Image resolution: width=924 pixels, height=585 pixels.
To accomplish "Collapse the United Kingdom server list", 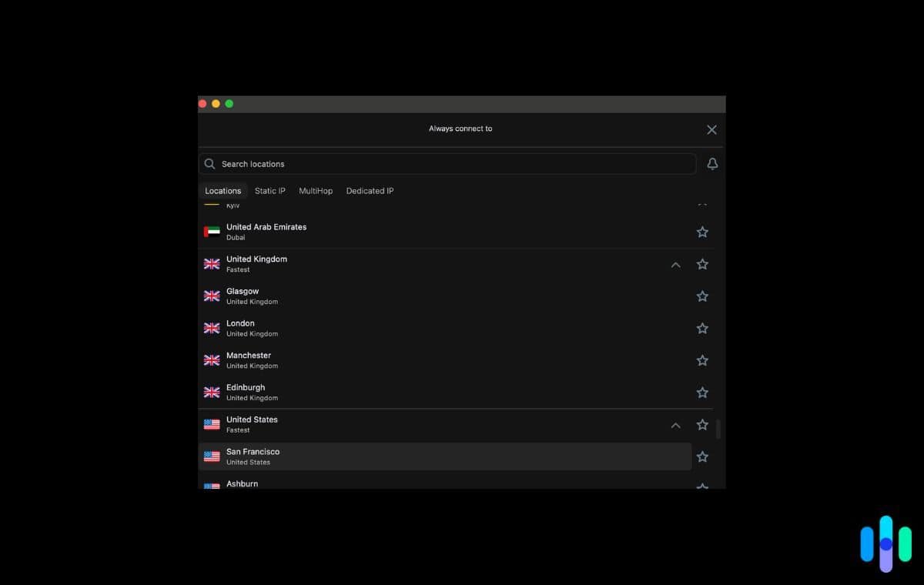I will pyautogui.click(x=675, y=264).
